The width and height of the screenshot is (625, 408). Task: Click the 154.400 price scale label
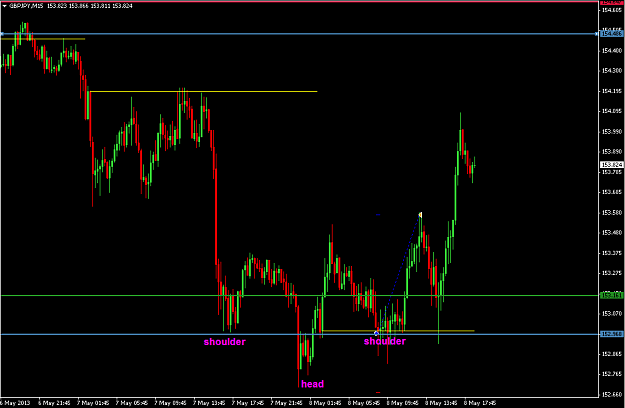[611, 51]
